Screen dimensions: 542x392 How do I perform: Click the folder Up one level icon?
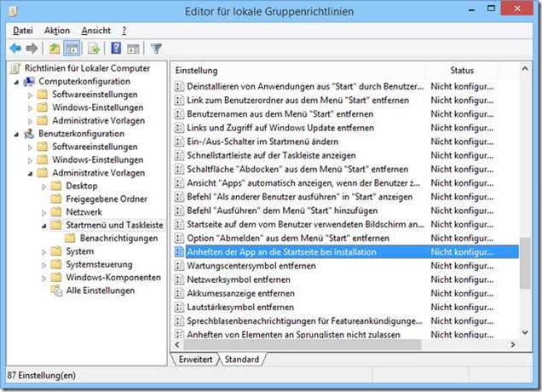(x=55, y=49)
